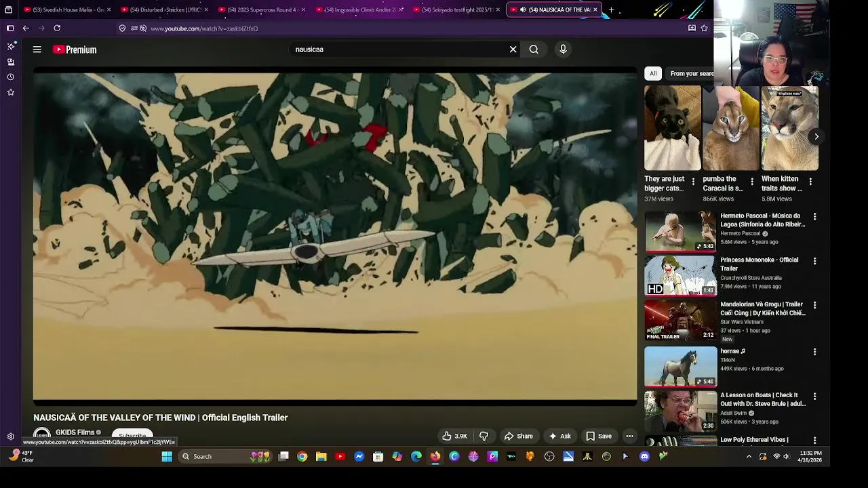Mute the NAUSICAÄ tab audio icon

click(523, 9)
